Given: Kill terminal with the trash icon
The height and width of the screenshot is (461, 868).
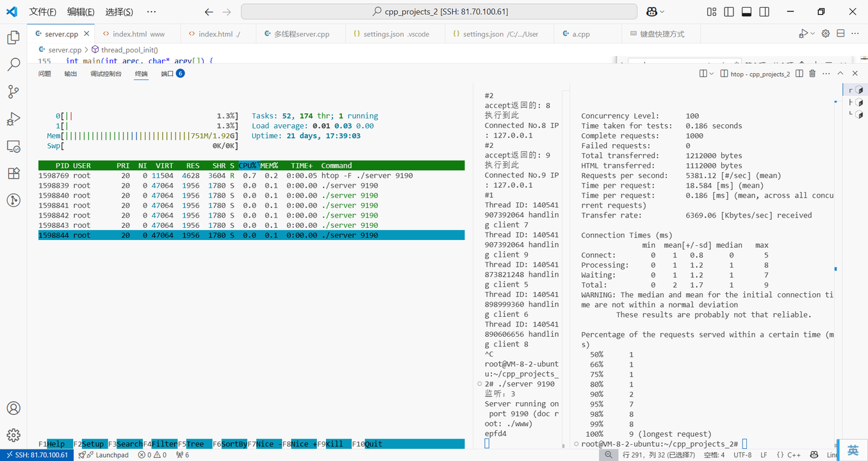Looking at the screenshot, I should (x=812, y=74).
